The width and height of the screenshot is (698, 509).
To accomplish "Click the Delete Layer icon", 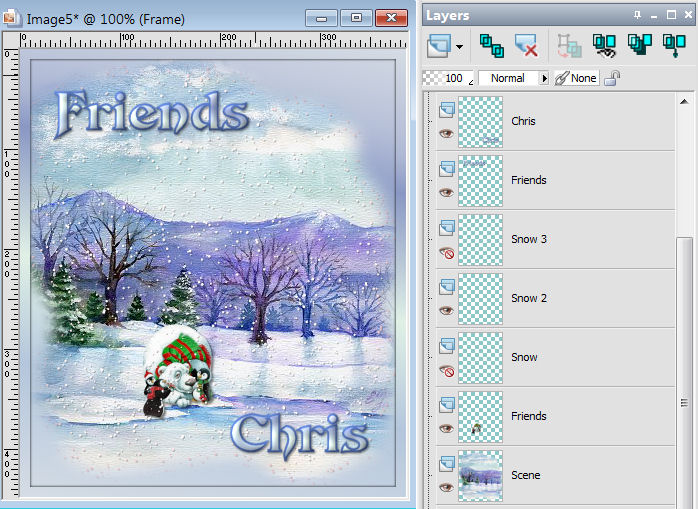I will (x=526, y=45).
